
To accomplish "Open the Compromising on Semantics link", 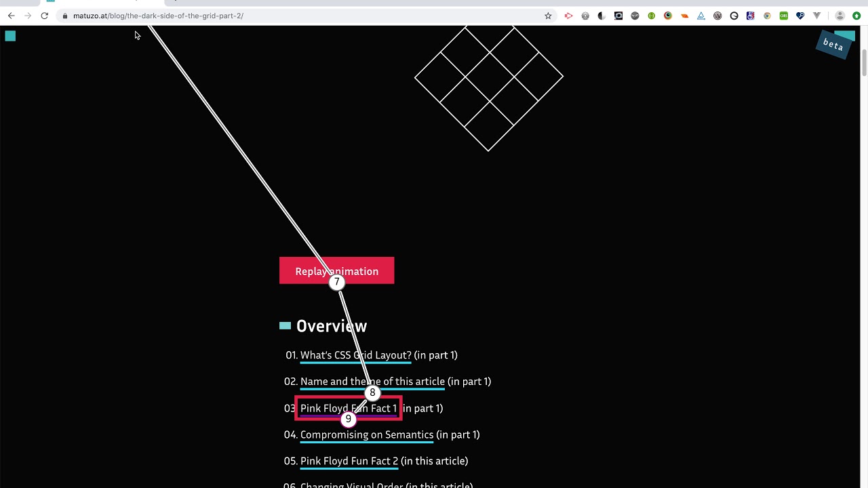I will (367, 434).
